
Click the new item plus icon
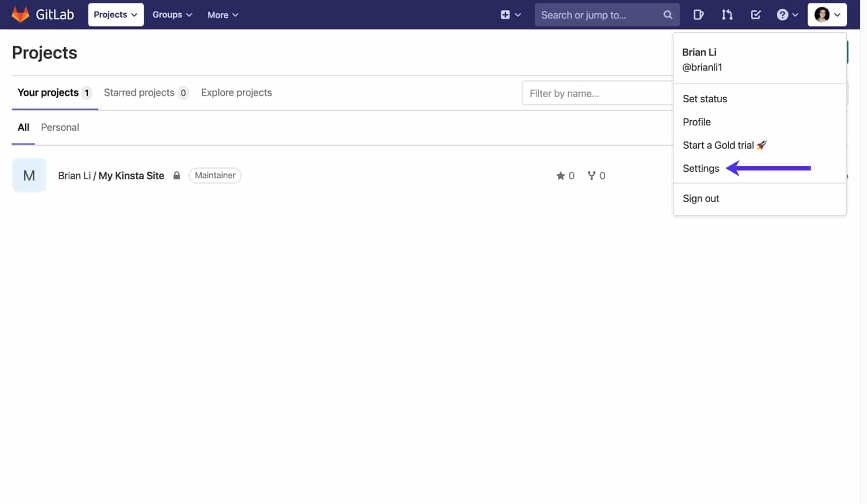tap(506, 14)
